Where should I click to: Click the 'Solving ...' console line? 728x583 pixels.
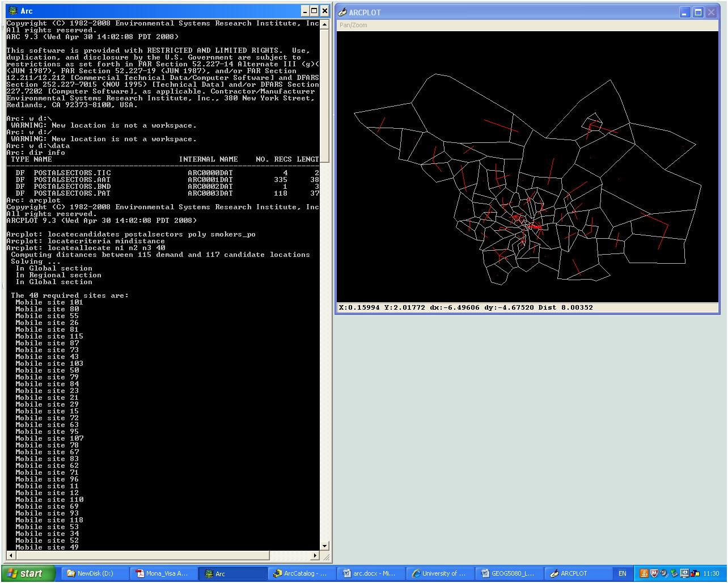click(36, 261)
